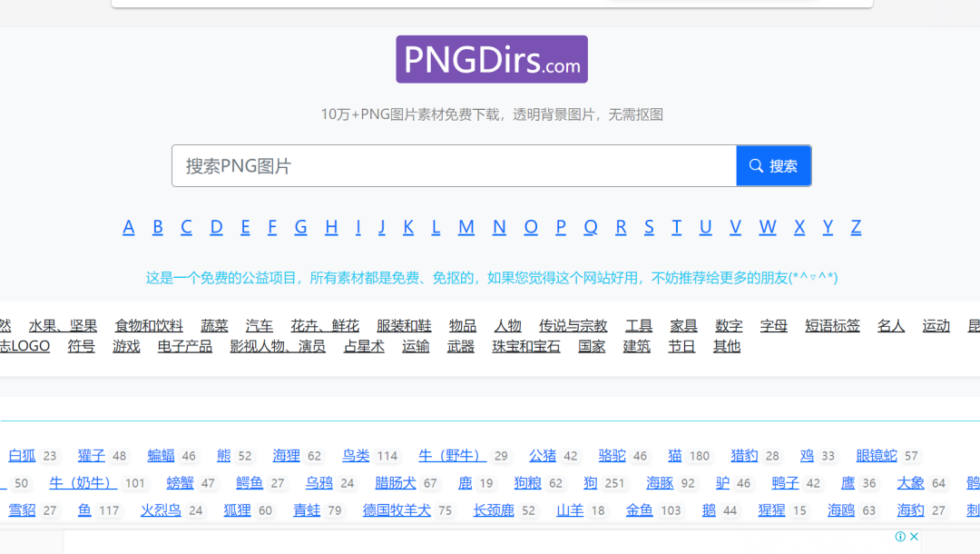980x554 pixels.
Task: Open the 猫 tag link
Action: pos(675,456)
